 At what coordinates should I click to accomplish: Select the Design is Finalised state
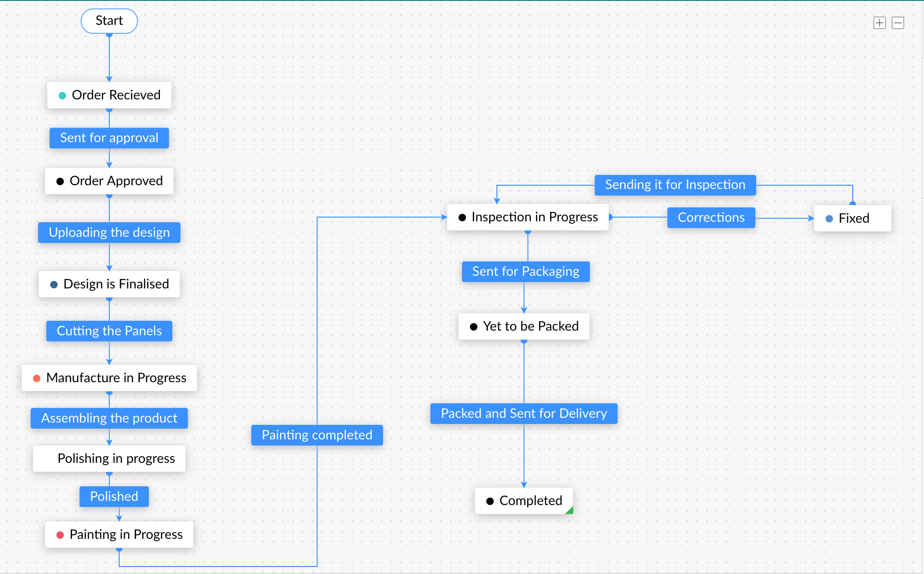(109, 284)
